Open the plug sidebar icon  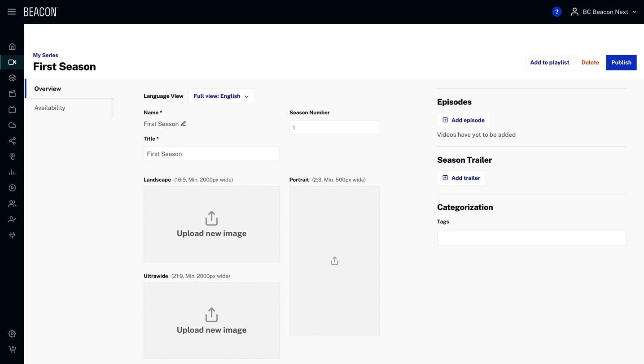12,235
